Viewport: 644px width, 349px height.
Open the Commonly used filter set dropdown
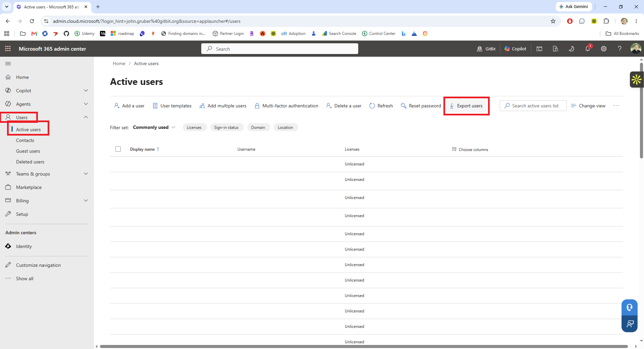(154, 127)
